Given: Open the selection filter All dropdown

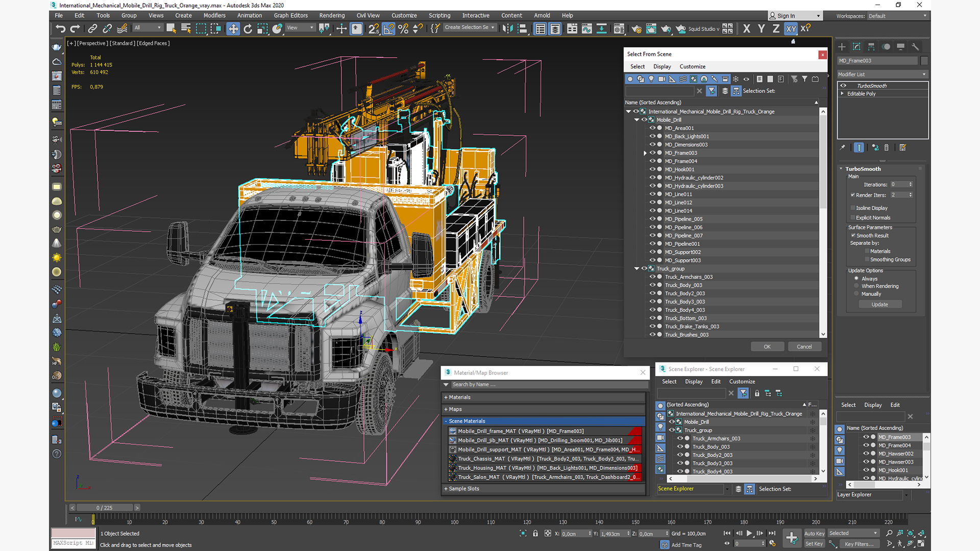Looking at the screenshot, I should coord(147,28).
